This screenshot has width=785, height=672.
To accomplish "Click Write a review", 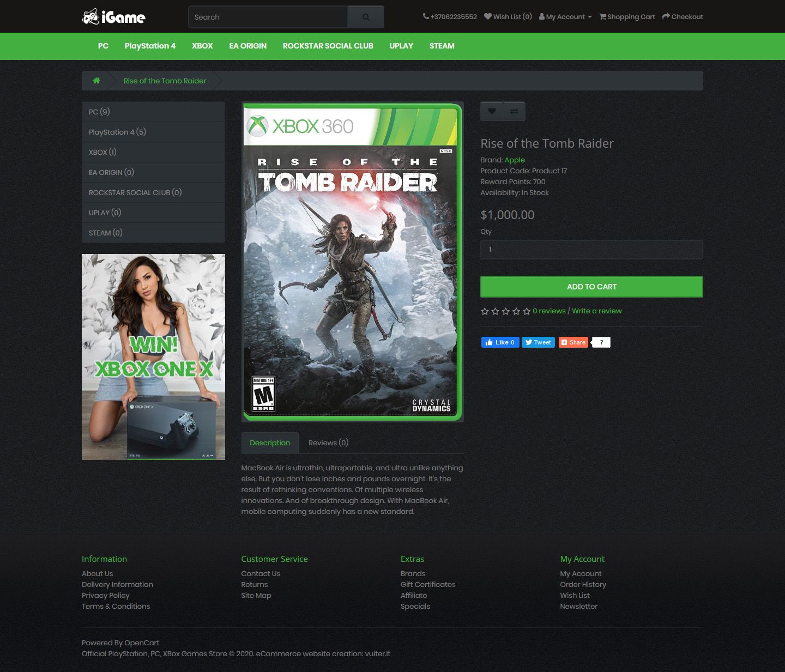I will (x=597, y=311).
